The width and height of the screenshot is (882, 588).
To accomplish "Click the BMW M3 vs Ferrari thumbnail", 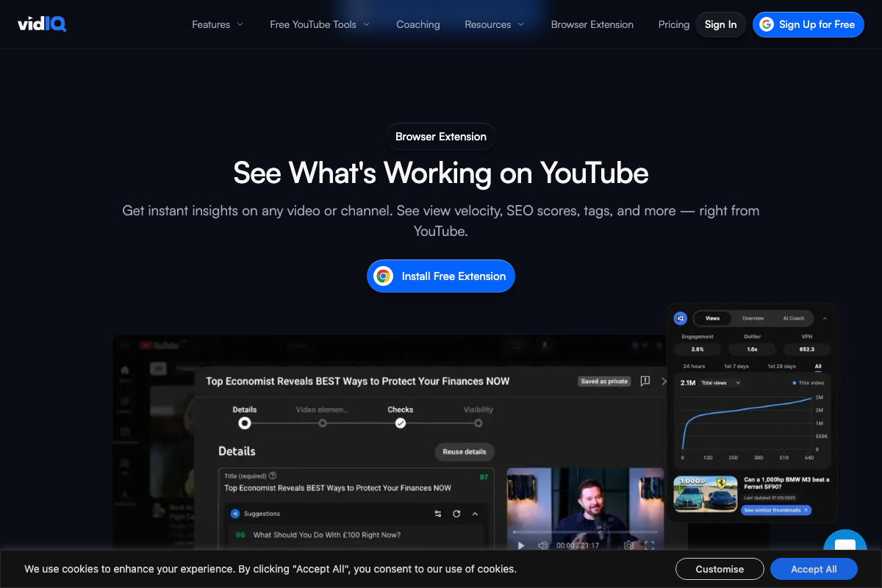I will [x=706, y=494].
